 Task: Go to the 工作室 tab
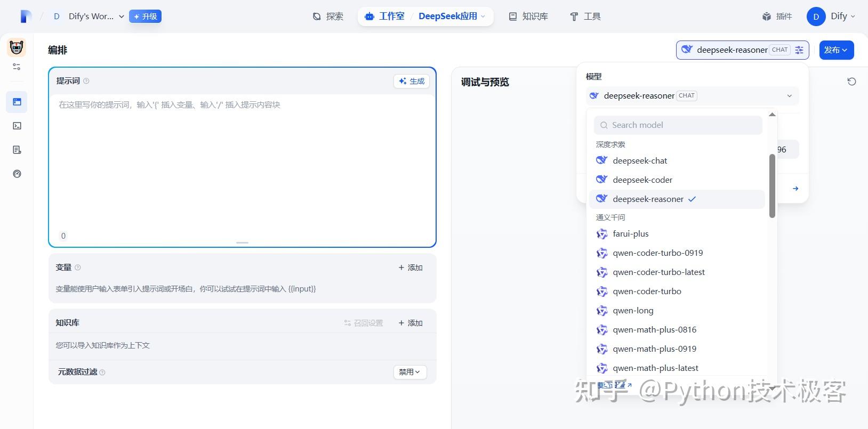click(385, 17)
